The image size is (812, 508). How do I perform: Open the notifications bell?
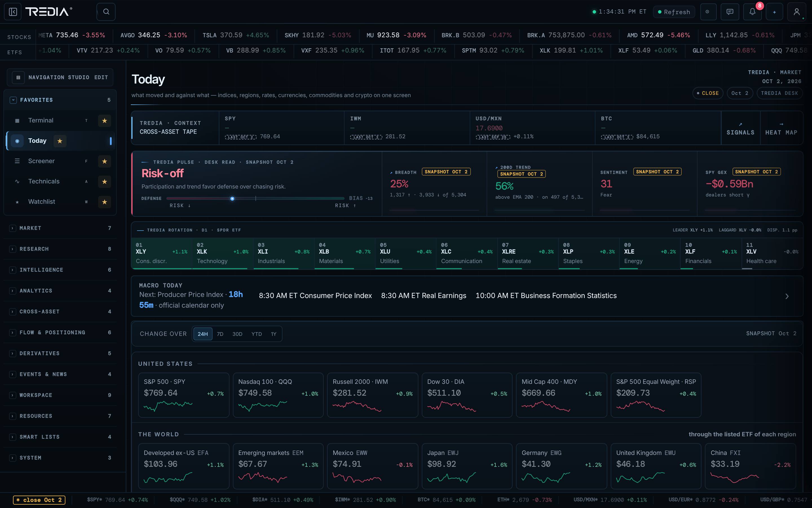point(752,12)
